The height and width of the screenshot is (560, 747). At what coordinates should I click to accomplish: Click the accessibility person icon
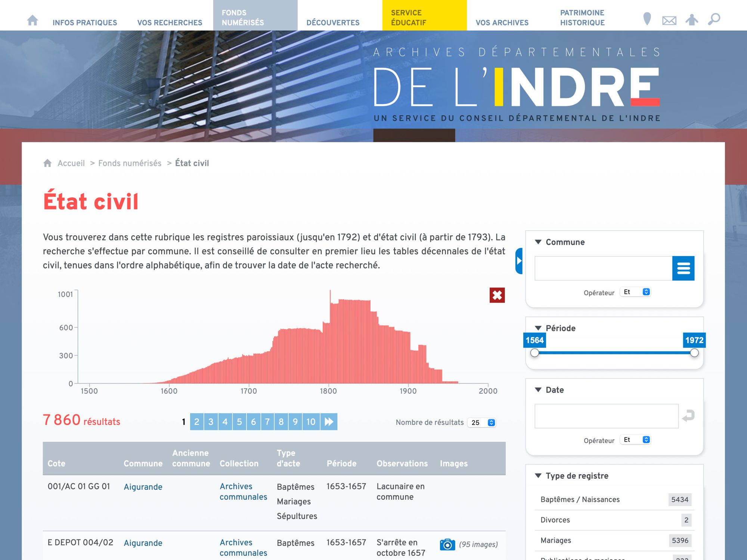pyautogui.click(x=691, y=19)
